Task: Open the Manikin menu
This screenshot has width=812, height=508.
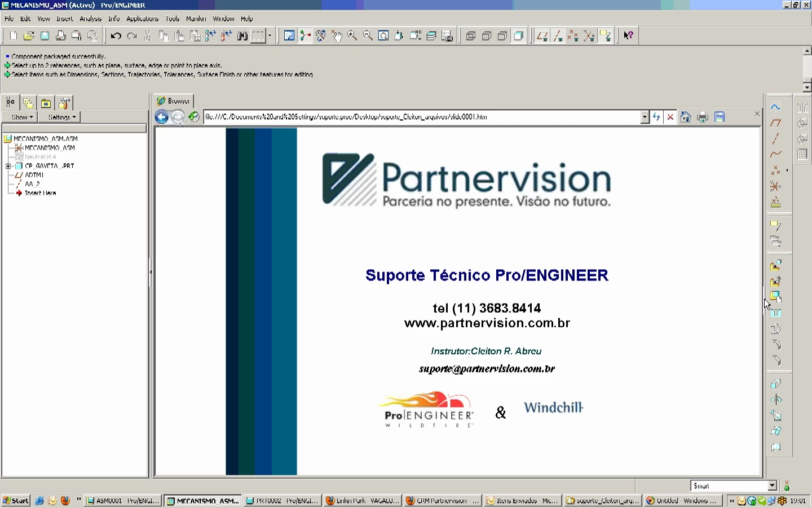Action: (x=196, y=19)
